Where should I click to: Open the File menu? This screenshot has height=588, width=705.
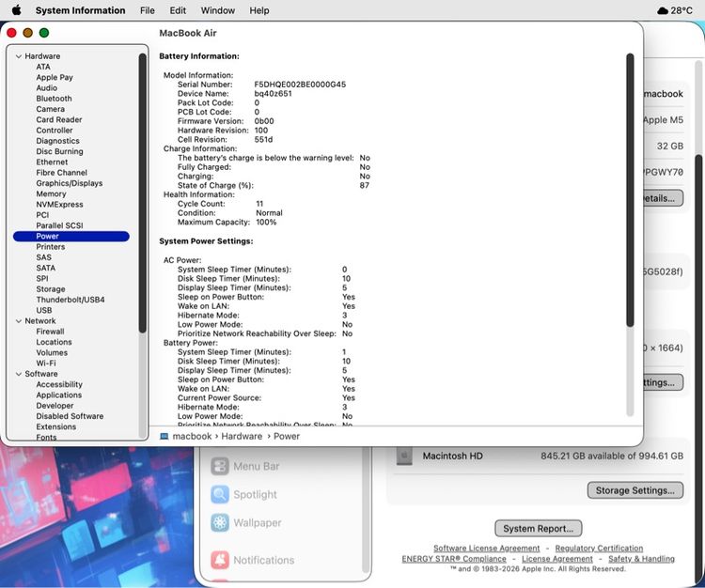point(147,10)
